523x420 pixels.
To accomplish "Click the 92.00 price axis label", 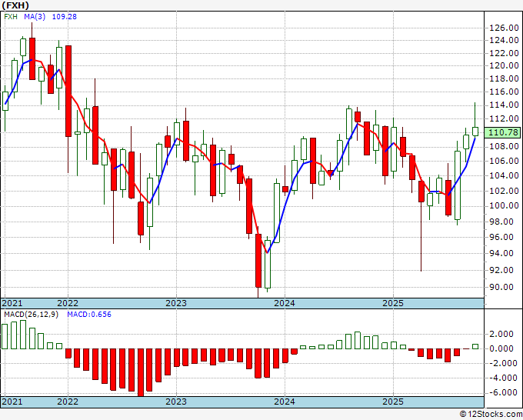I will [x=501, y=270].
